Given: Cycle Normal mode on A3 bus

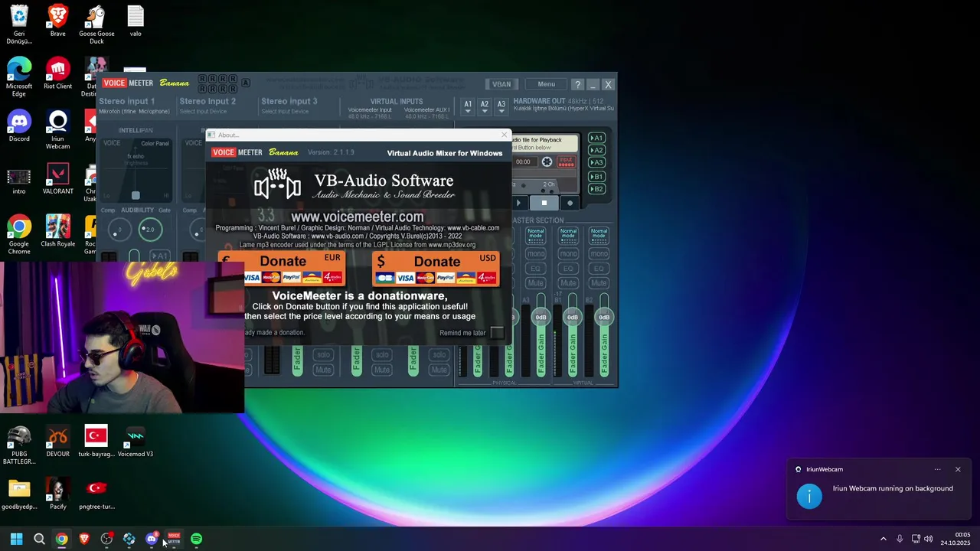Looking at the screenshot, I should pyautogui.click(x=536, y=235).
